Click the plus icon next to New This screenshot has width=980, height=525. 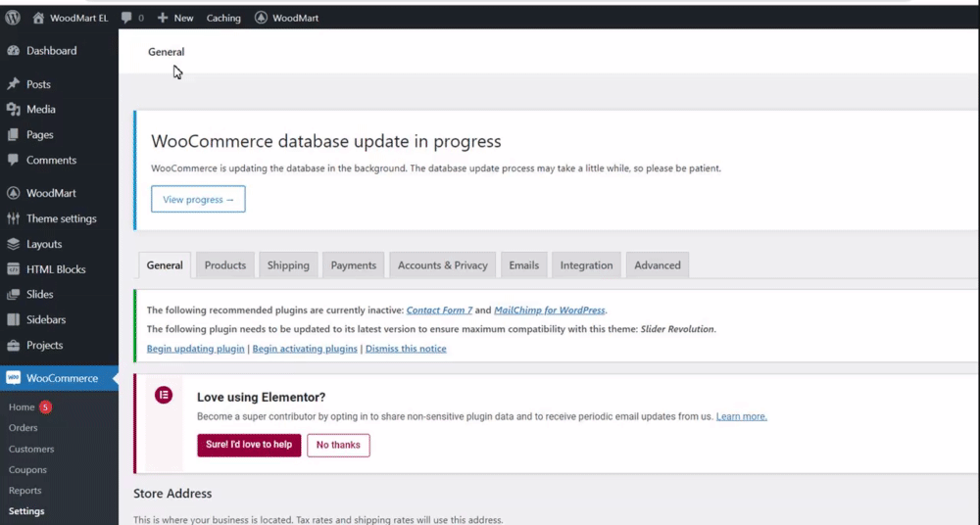point(163,18)
